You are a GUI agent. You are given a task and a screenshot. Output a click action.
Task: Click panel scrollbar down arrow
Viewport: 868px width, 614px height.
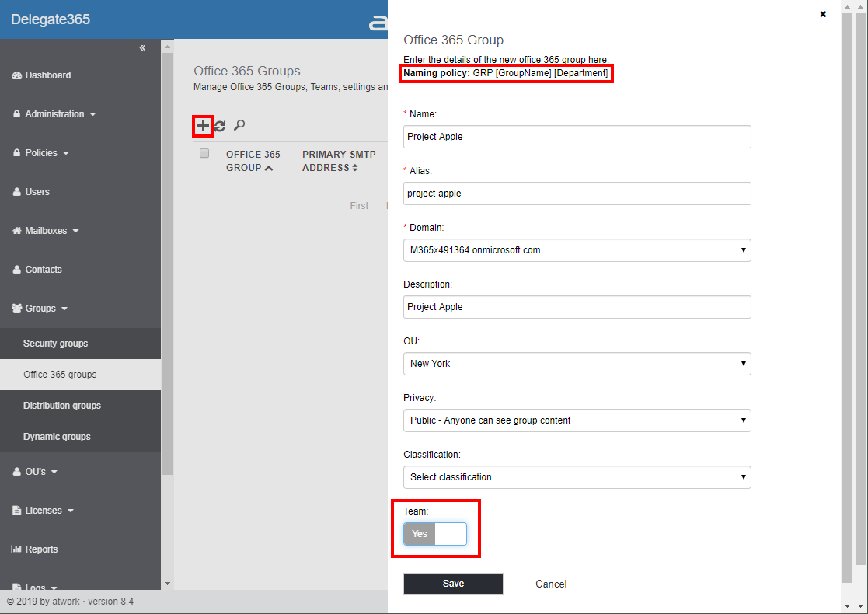coord(847,607)
